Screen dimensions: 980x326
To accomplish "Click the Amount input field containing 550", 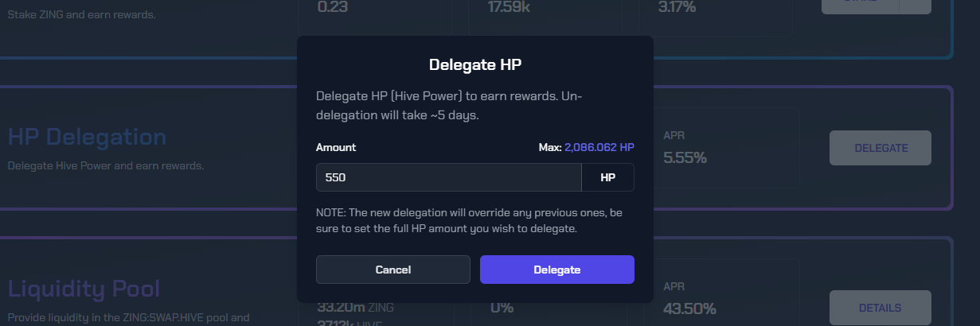I will point(448,178).
